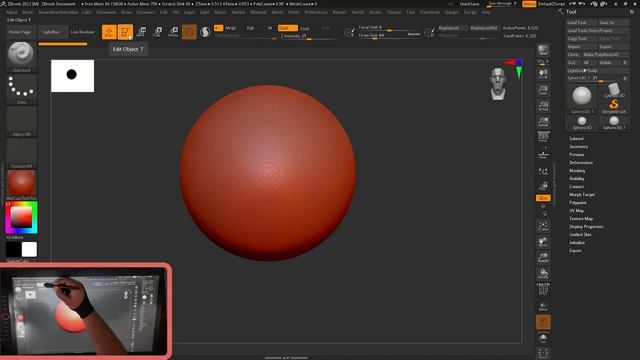
Task: Toggle the lock icon in right shelf
Action: tap(543, 186)
